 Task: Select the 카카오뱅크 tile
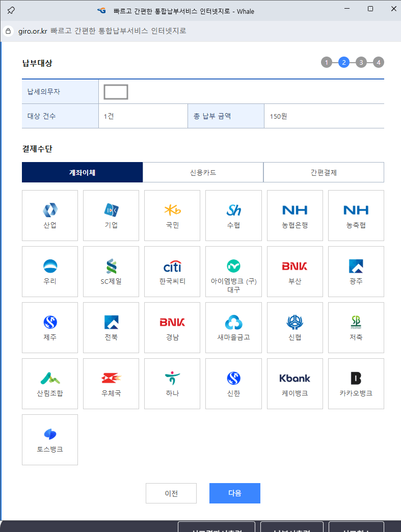click(x=356, y=383)
